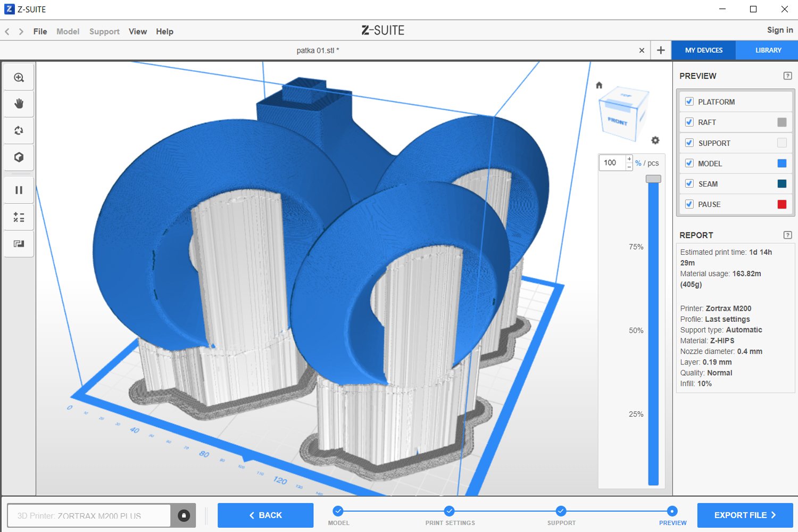
Task: Click the pause insertion tool icon
Action: (x=19, y=190)
